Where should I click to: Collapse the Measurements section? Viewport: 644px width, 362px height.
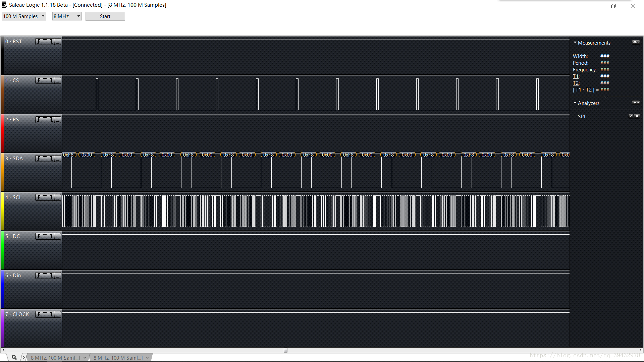pyautogui.click(x=575, y=43)
